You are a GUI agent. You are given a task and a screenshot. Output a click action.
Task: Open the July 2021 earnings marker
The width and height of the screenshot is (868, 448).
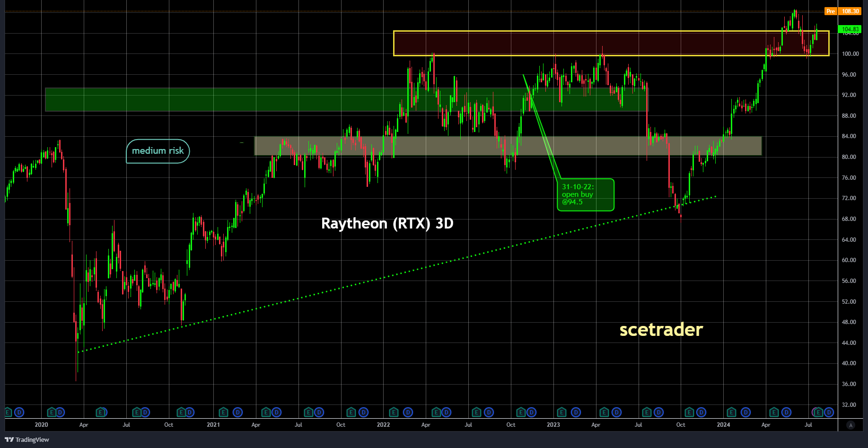(x=308, y=413)
